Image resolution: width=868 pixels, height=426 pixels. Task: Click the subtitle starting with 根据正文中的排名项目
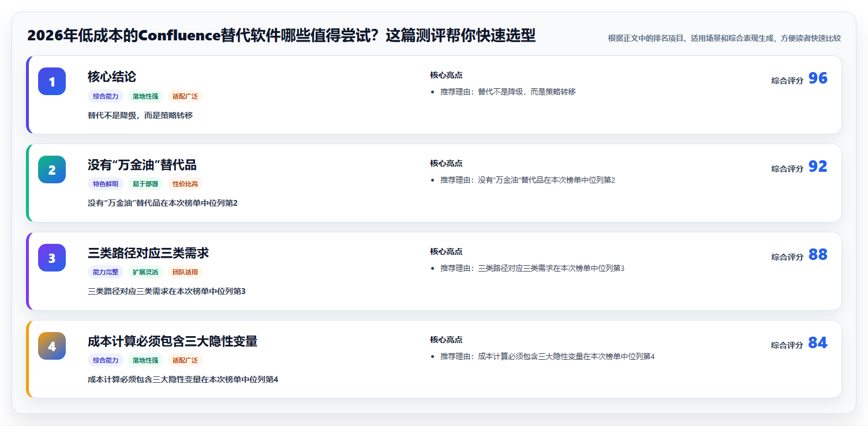(x=724, y=38)
